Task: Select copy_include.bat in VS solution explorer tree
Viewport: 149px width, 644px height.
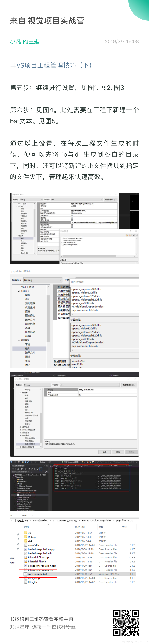Action: tap(25, 495)
